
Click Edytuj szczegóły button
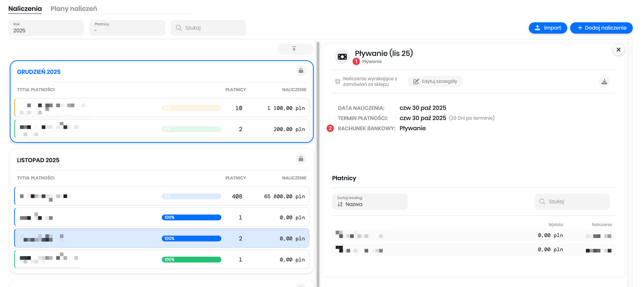coord(435,82)
